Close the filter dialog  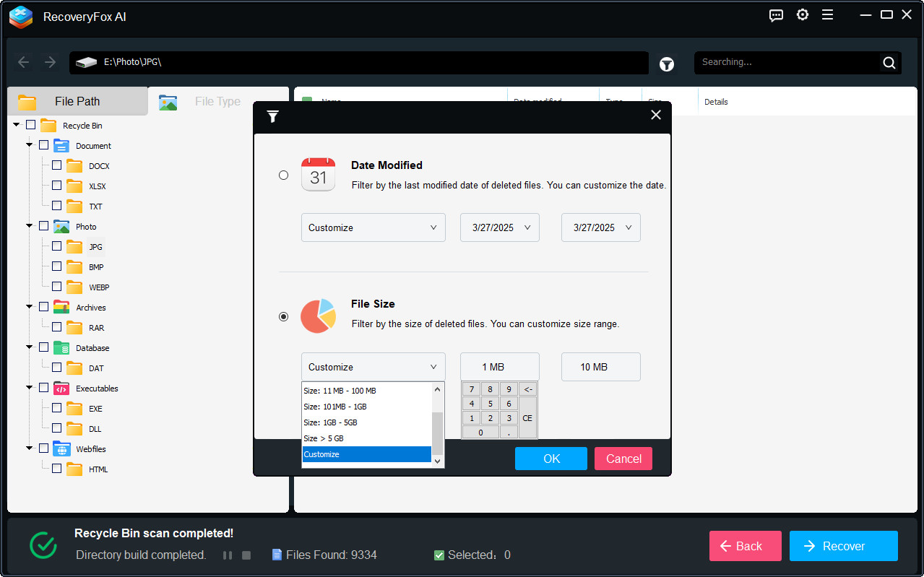point(656,115)
